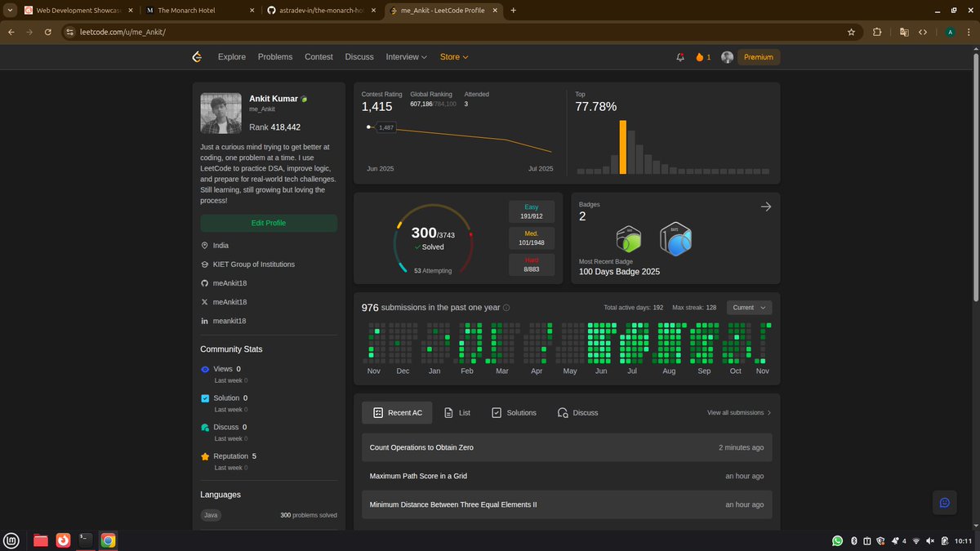Open the feedback chat bubble icon

click(x=945, y=503)
